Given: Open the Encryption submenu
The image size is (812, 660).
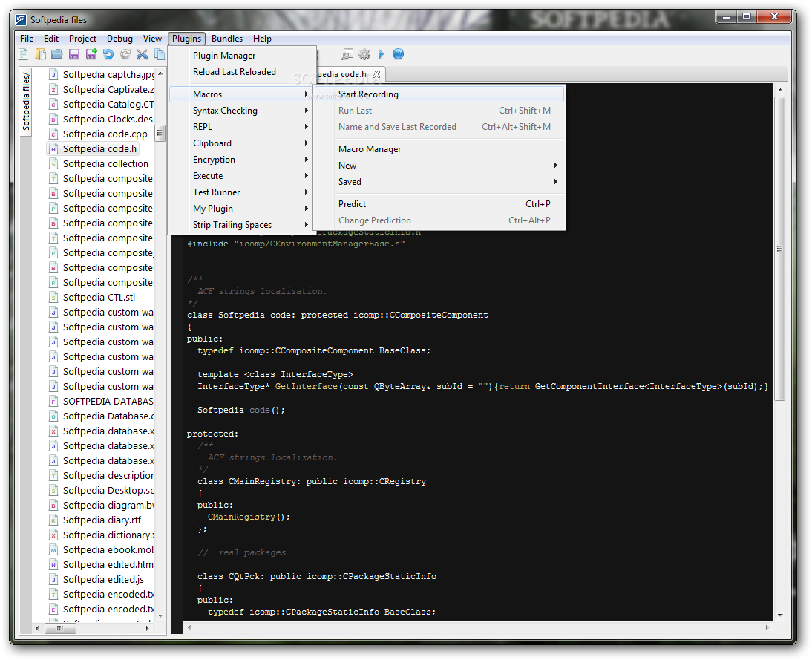Looking at the screenshot, I should coord(241,160).
